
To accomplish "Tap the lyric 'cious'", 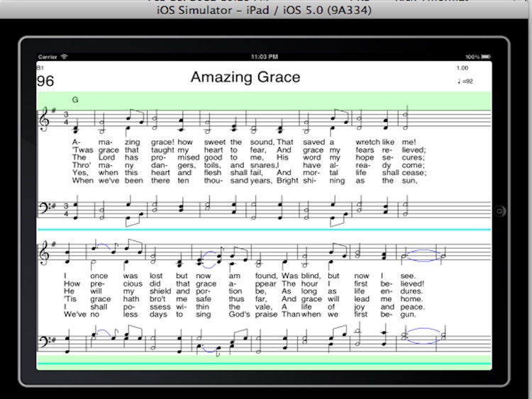I will (133, 283).
